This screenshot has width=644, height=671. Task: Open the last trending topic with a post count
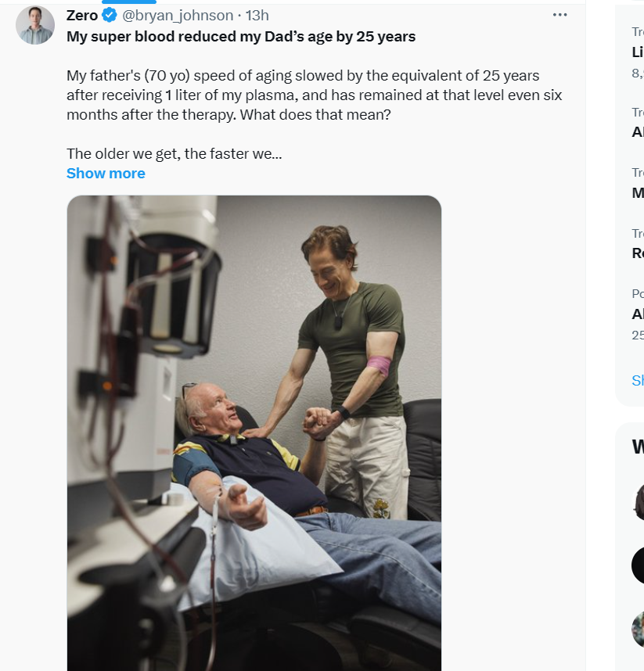[x=638, y=314]
